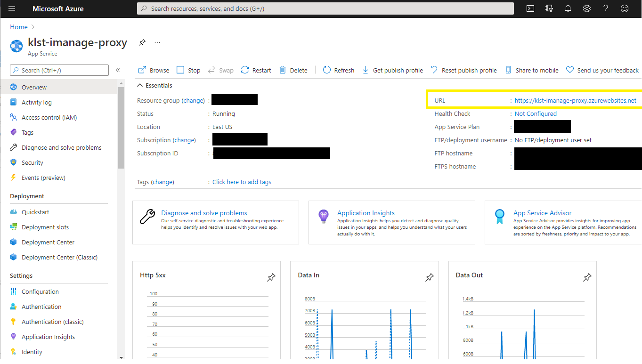Open the more options ellipsis beside title

157,42
